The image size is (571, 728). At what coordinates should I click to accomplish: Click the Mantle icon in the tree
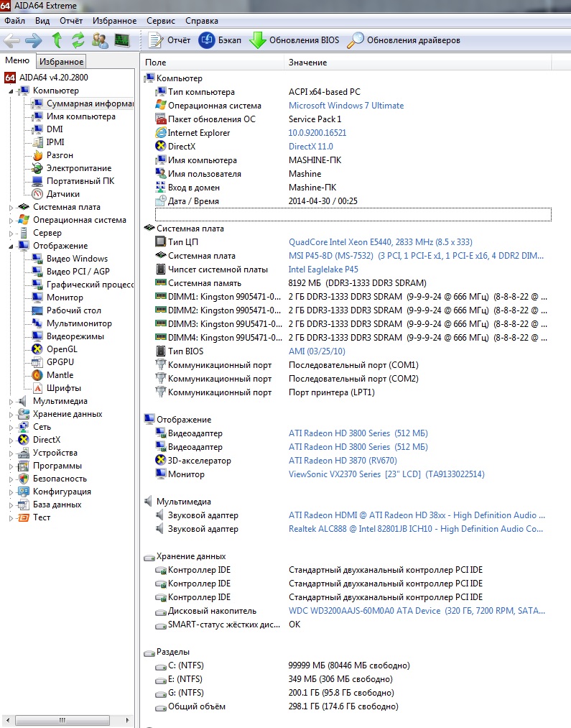[37, 375]
